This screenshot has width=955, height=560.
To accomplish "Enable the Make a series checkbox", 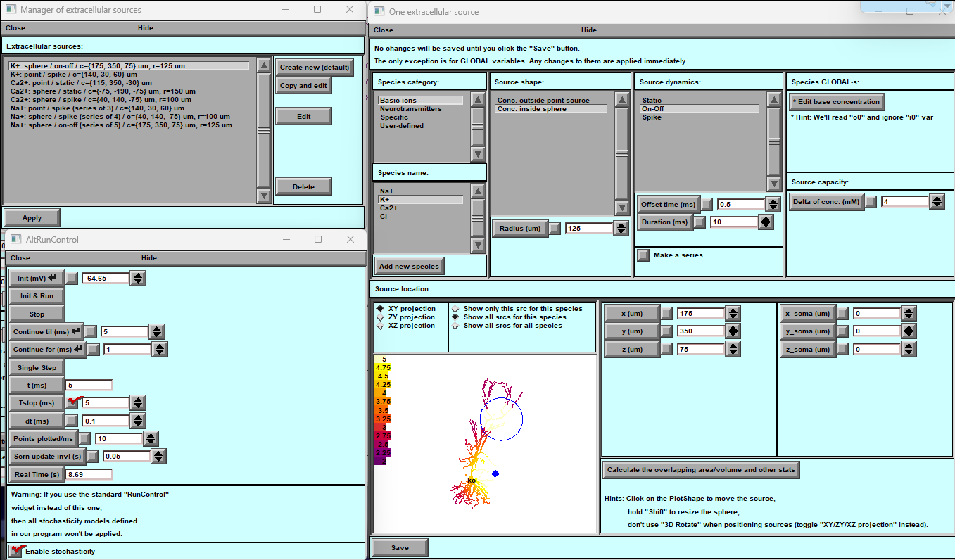I will [x=643, y=255].
